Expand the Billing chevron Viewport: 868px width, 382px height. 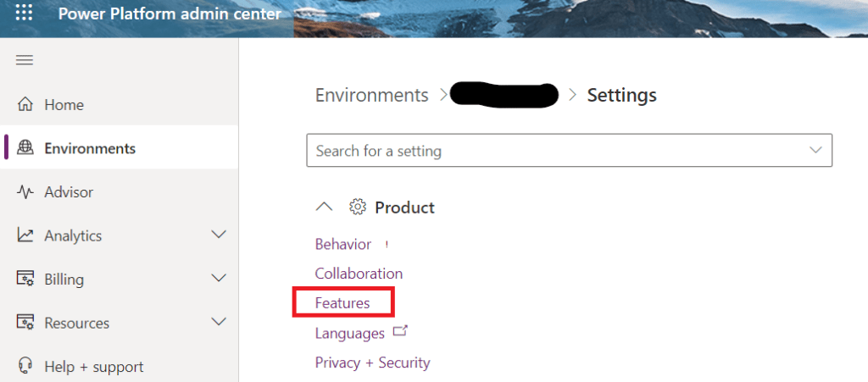coord(219,279)
